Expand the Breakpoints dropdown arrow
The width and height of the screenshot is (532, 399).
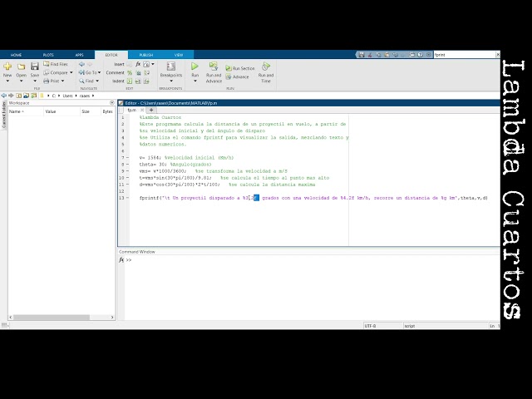click(x=171, y=81)
